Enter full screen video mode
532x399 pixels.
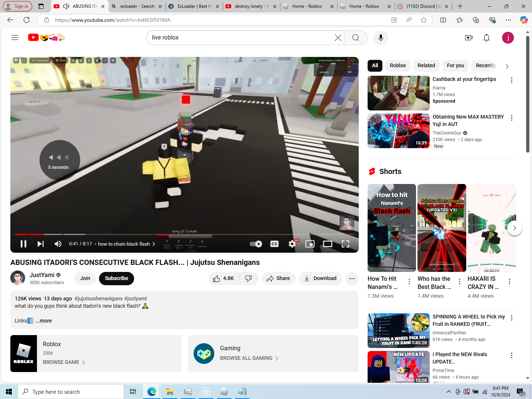tap(345, 244)
